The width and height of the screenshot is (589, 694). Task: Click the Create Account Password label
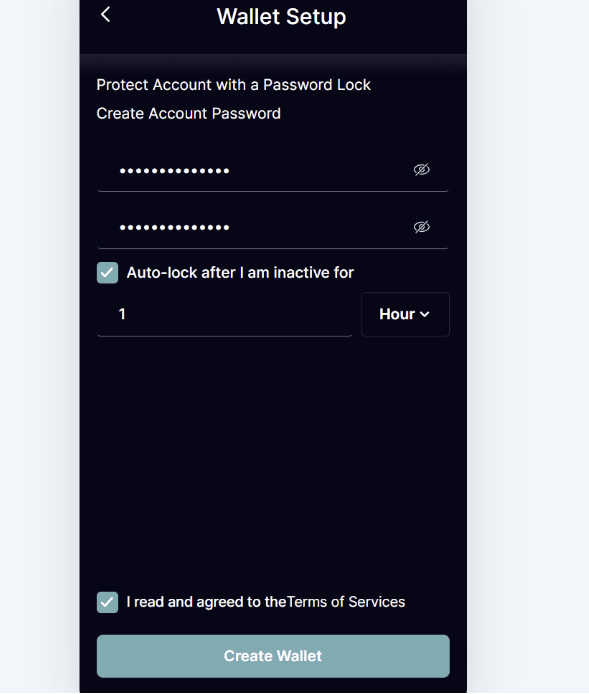189,113
